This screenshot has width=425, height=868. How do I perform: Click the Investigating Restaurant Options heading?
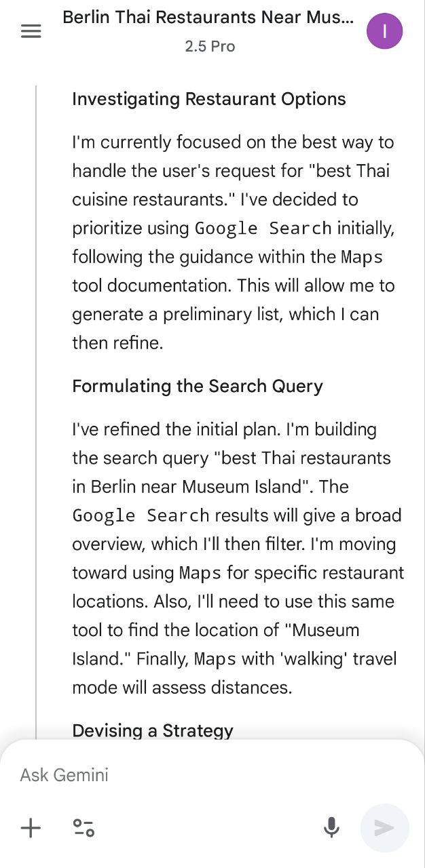209,99
